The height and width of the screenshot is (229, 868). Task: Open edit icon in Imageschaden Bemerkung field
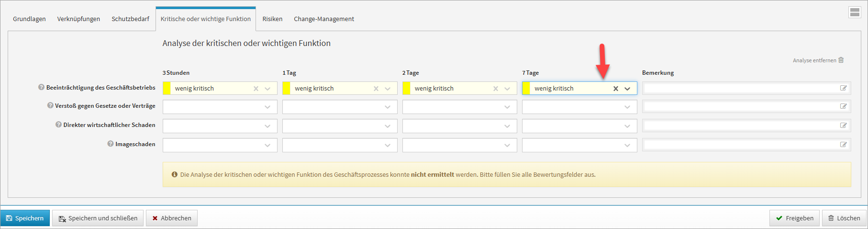843,145
